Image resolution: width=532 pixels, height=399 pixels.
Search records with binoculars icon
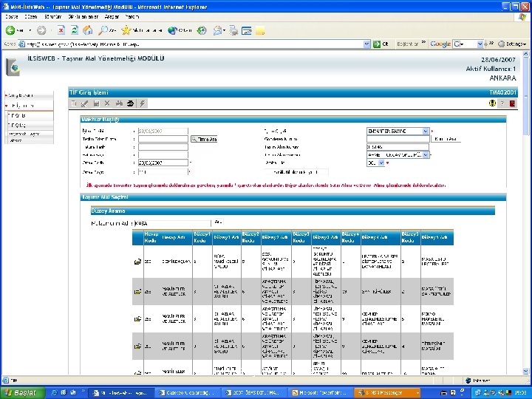[119, 103]
